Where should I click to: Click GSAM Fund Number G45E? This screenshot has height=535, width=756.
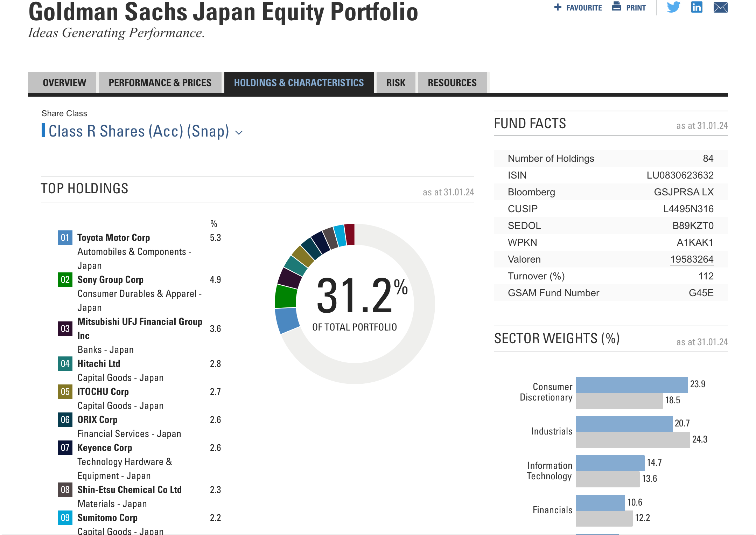pyautogui.click(x=701, y=293)
